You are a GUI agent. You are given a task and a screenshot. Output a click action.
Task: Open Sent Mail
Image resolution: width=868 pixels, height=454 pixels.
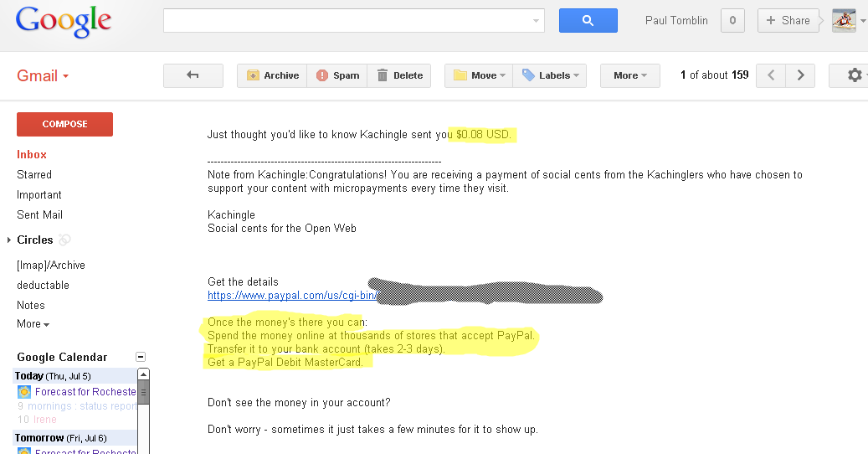[40, 214]
